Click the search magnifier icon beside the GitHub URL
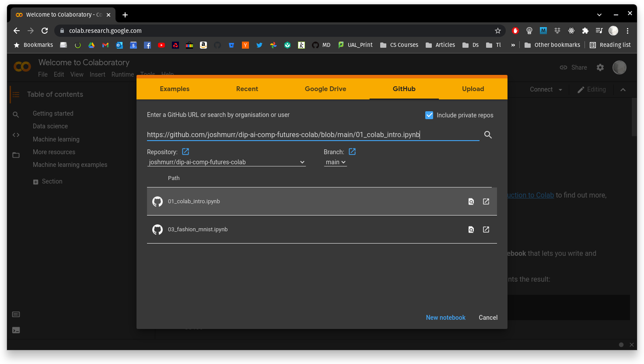644x364 pixels. click(488, 135)
